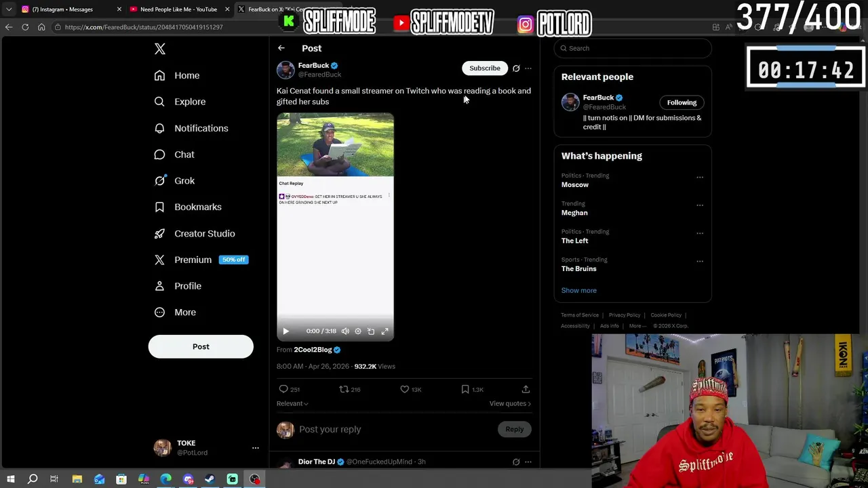Go to Home in sidebar

[177, 75]
